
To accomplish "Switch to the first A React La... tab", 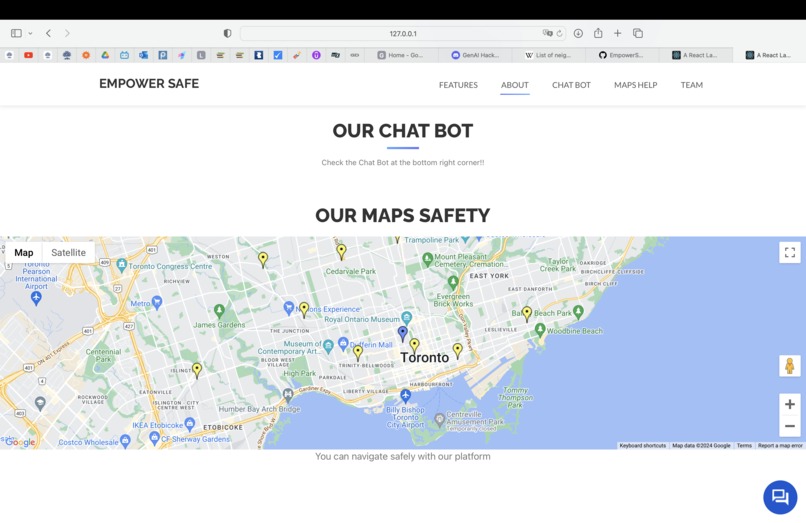I will [695, 55].
